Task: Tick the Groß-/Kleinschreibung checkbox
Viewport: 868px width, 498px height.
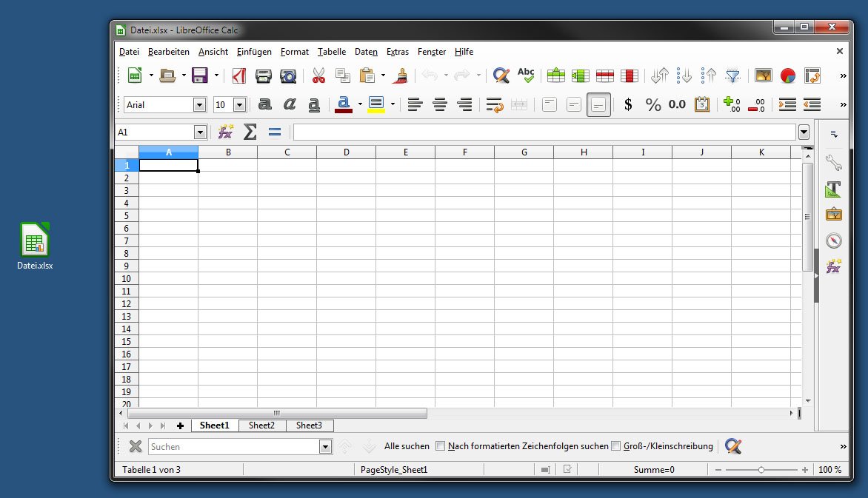Action: coord(616,446)
